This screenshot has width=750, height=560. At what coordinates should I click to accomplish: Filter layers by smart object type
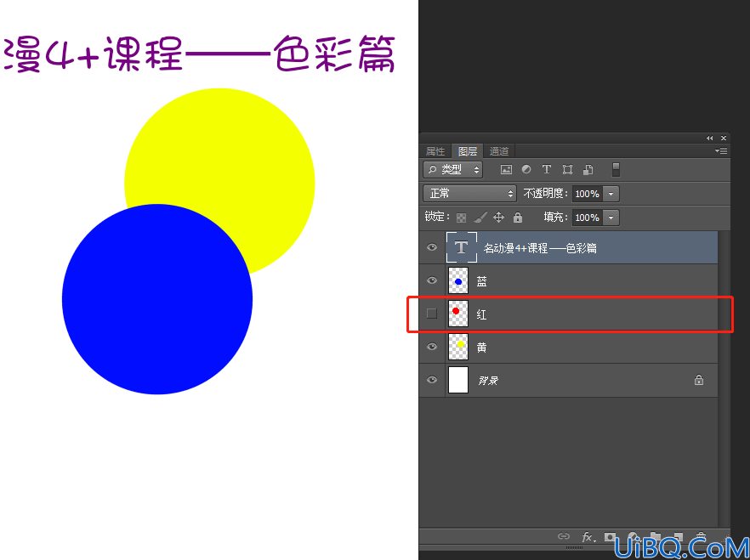588,170
